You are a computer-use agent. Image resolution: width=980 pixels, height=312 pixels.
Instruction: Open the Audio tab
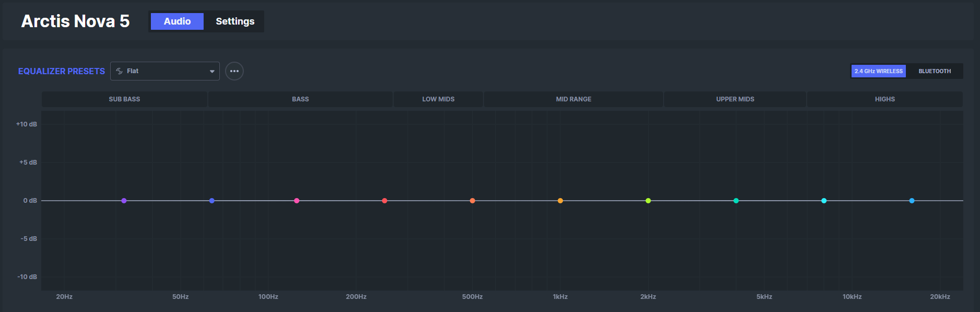point(177,21)
